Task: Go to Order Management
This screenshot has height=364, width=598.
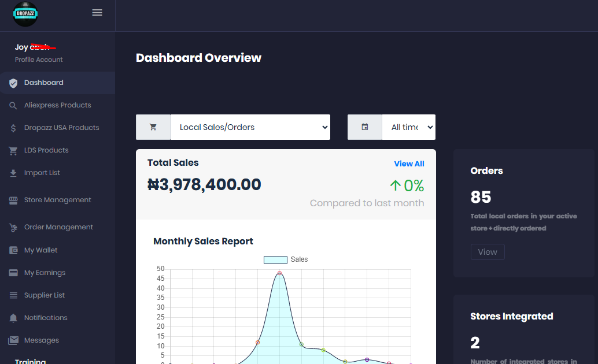Action: 58,227
